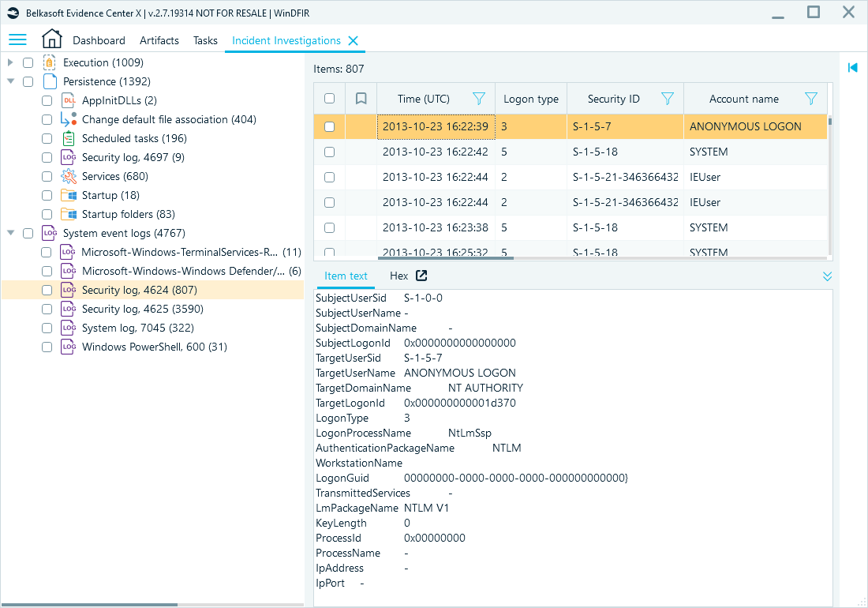
Task: Select Change default file association (404)
Action: [169, 119]
